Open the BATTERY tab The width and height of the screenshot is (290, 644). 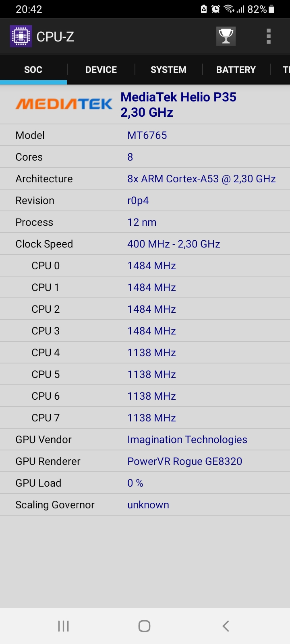point(236,70)
